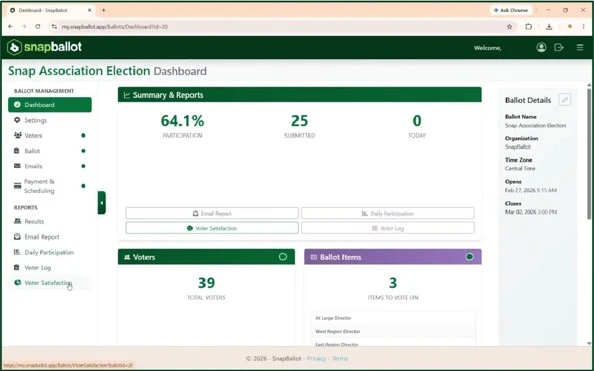Viewport: 594px width, 371px height.
Task: Click the edit pencil in Ballot Details
Action: click(565, 100)
